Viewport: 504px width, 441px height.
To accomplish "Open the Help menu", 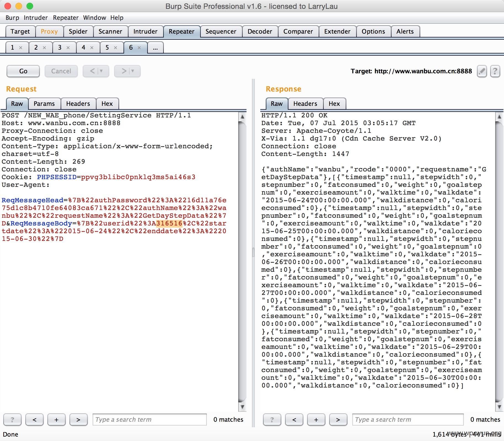I will point(117,18).
